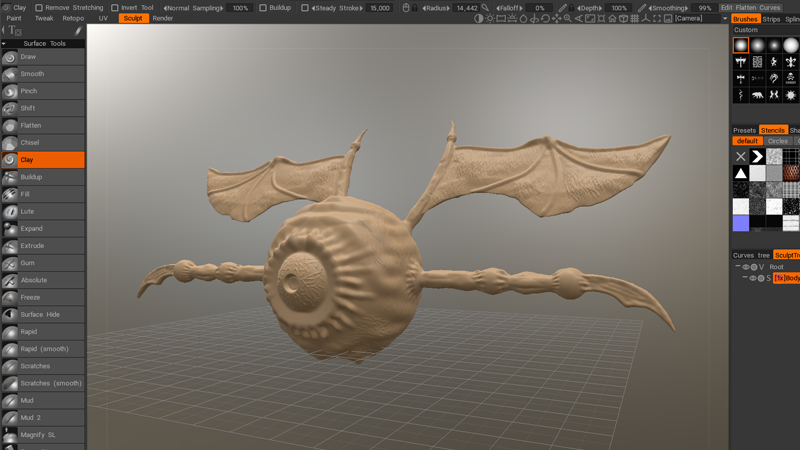Click the Edit Flatten Curves button
The height and width of the screenshot is (450, 800).
[x=751, y=8]
